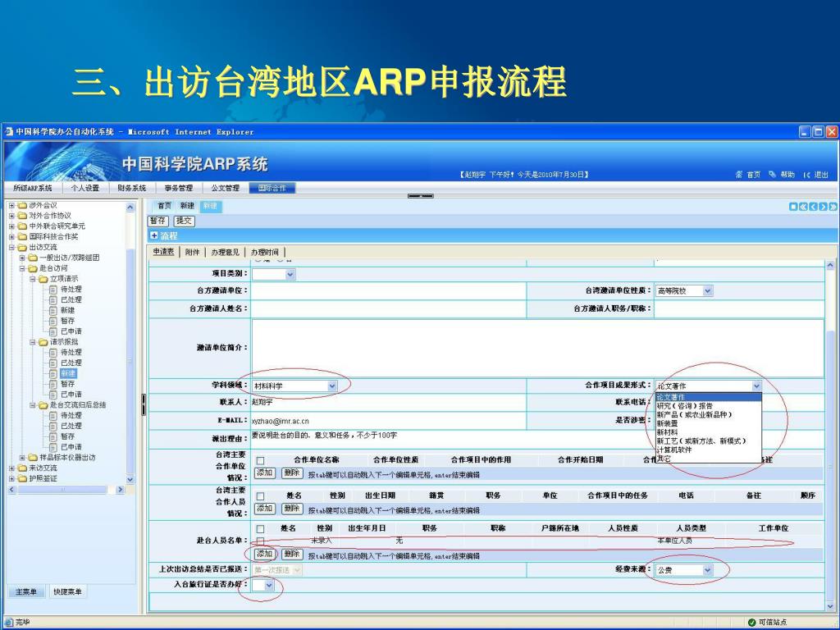Screen dimensions: 840x630
Task: Click the 样品标本仪器出访 folder icon
Action: pyautogui.click(x=33, y=458)
